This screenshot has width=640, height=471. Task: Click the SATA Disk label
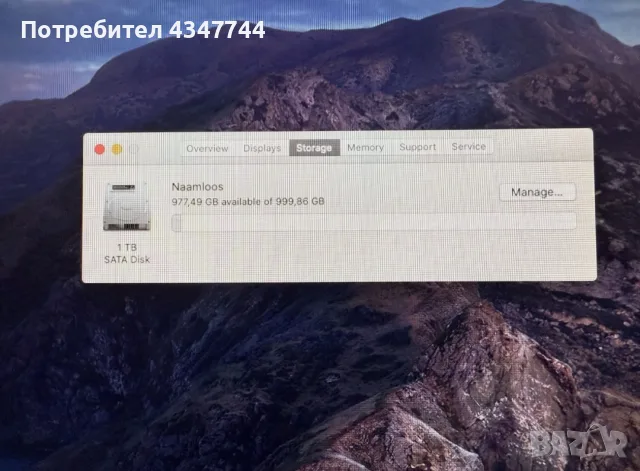pos(127,260)
